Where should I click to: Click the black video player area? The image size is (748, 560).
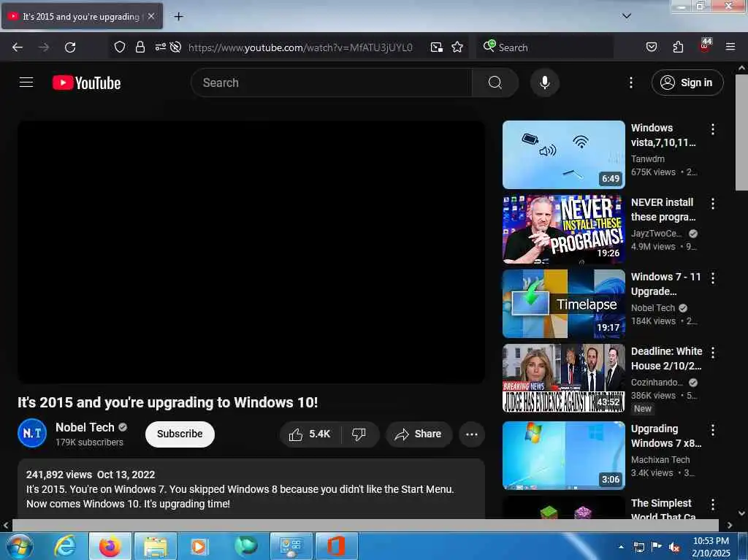251,252
